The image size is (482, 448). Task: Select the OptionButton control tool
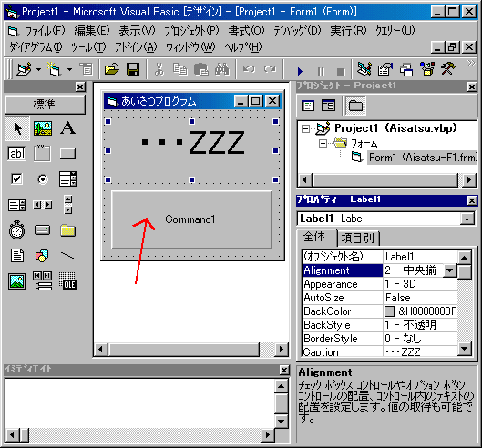(x=43, y=179)
